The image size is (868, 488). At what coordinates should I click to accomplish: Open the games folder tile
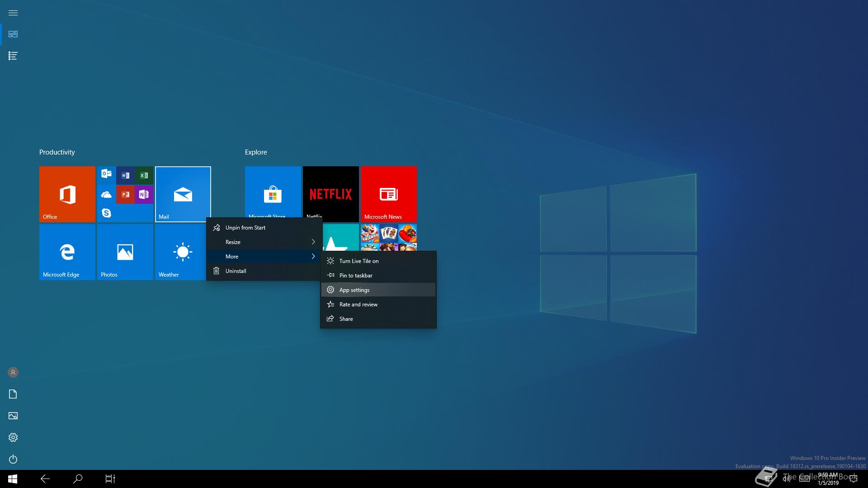[389, 238]
